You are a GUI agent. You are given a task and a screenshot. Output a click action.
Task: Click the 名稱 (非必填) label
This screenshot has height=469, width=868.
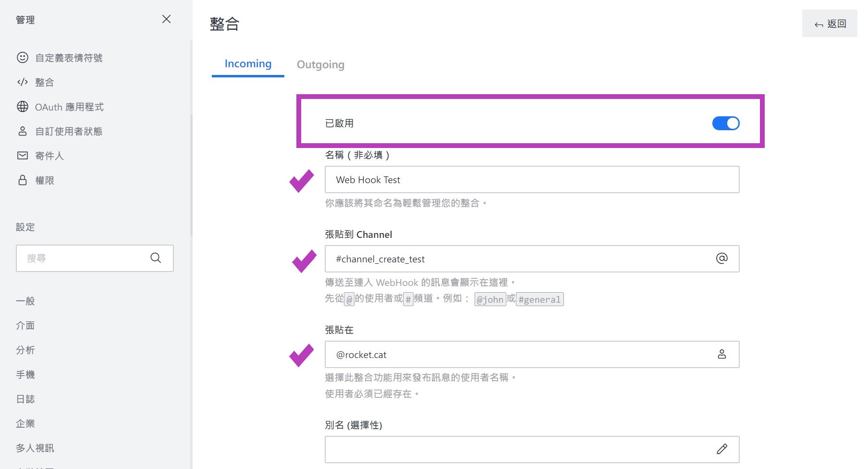(x=357, y=155)
